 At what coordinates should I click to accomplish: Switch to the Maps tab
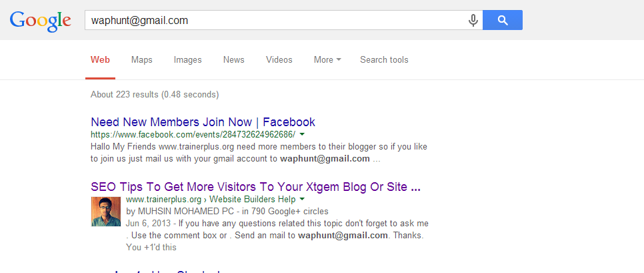pyautogui.click(x=142, y=60)
